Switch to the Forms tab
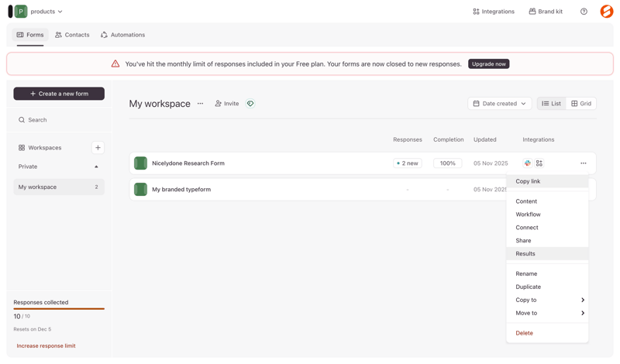Viewport: 620px width, 364px height. coord(30,35)
